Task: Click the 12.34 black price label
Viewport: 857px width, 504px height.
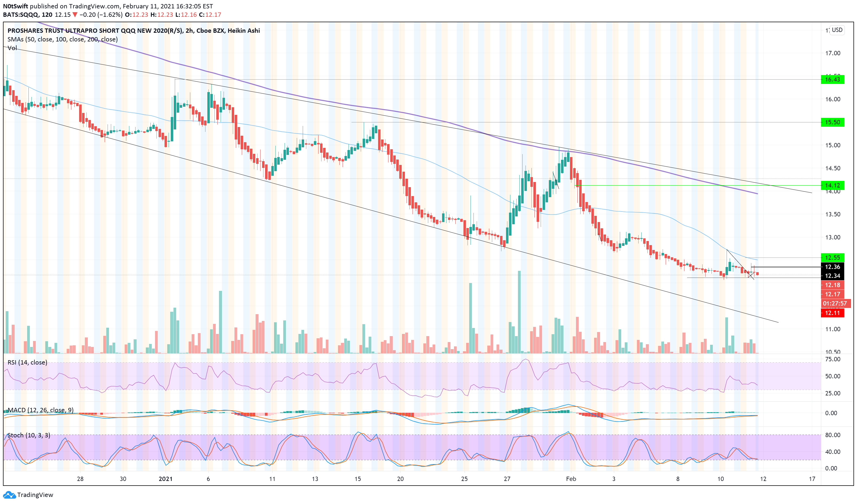Action: click(832, 276)
